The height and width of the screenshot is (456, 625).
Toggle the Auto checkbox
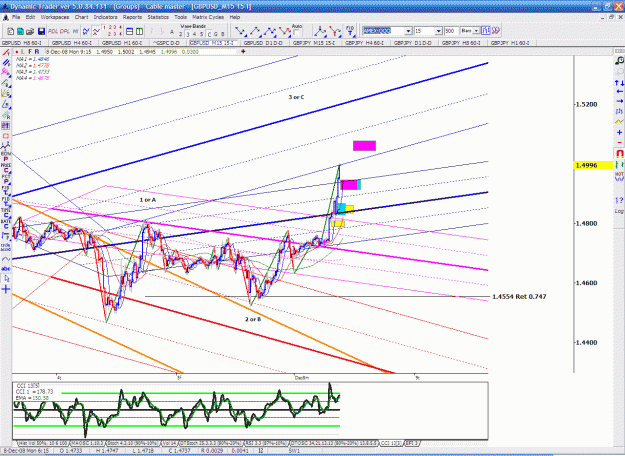(x=296, y=33)
